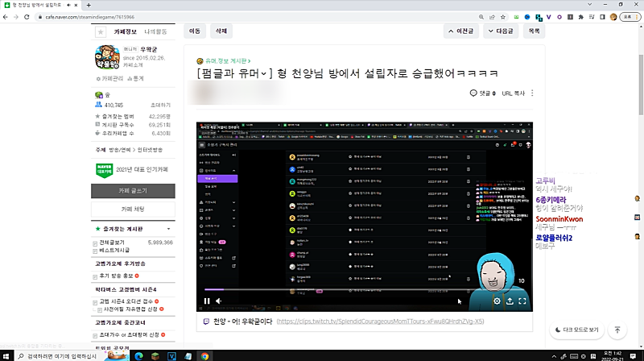Open the post's three-dot more menu
The height and width of the screenshot is (361, 644).
tap(532, 93)
